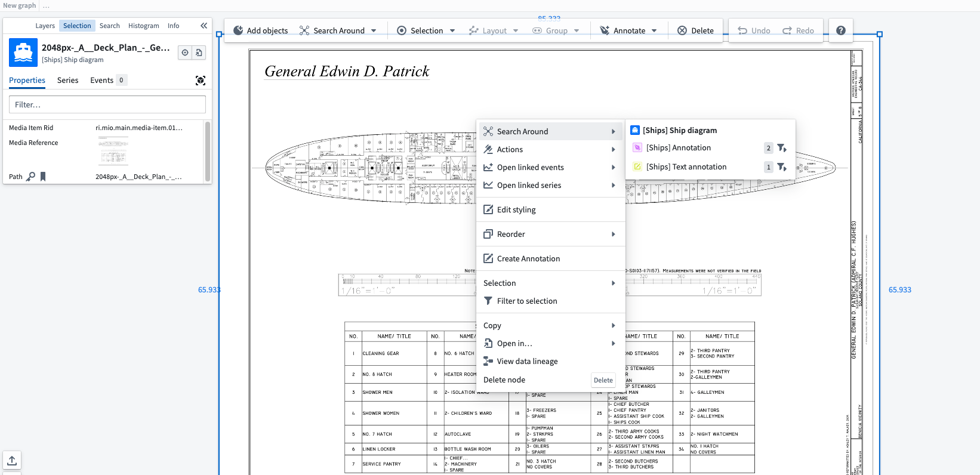Switch to the Layers tab
The width and height of the screenshot is (980, 475).
45,26
